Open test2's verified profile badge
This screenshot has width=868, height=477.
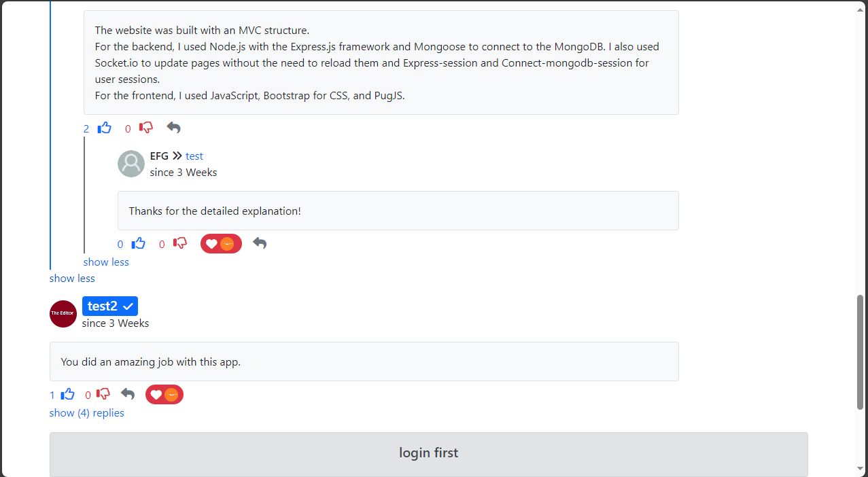coord(110,306)
